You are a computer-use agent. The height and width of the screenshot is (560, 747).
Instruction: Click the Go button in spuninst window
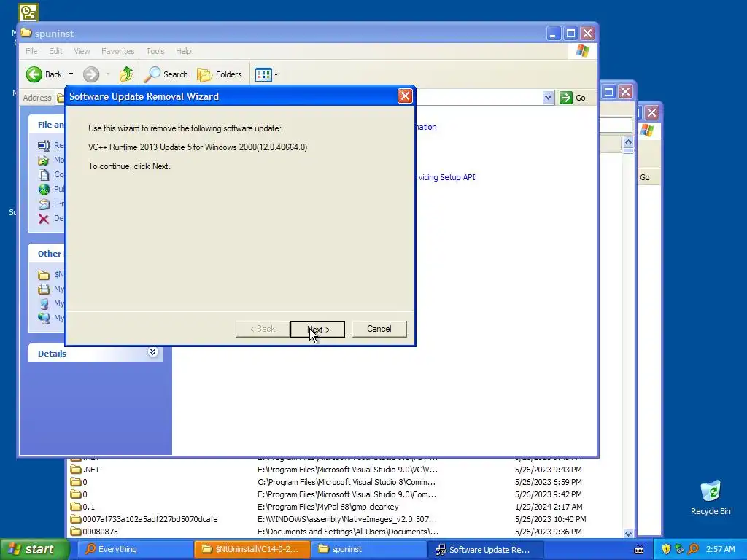573,98
